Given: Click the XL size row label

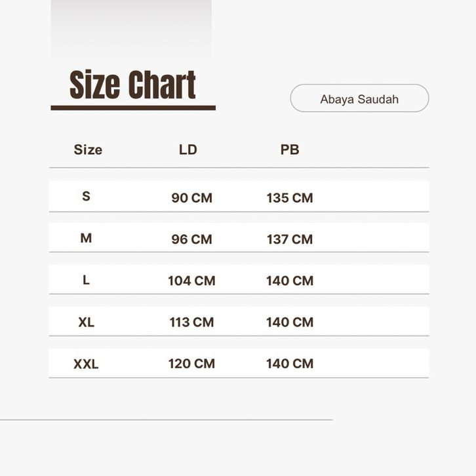Looking at the screenshot, I should pyautogui.click(x=86, y=322).
